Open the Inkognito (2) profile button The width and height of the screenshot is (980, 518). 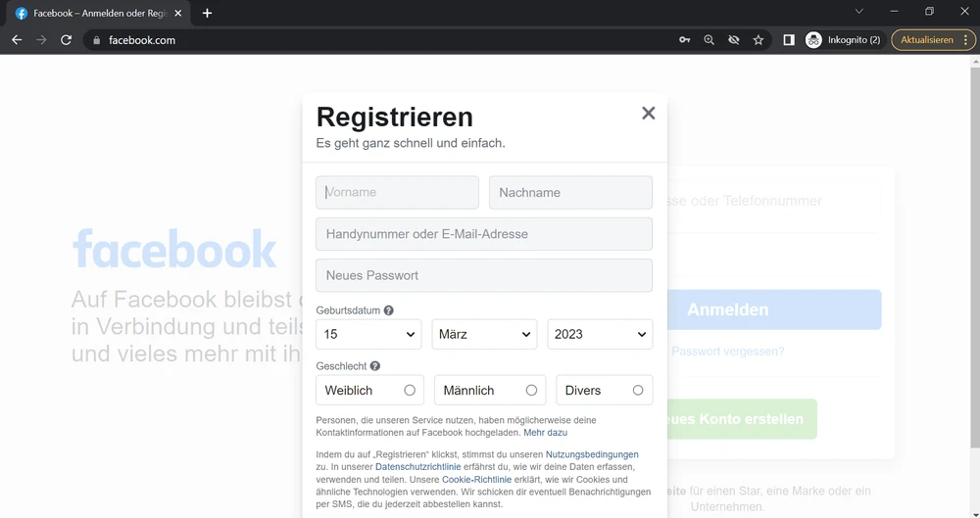pos(845,40)
